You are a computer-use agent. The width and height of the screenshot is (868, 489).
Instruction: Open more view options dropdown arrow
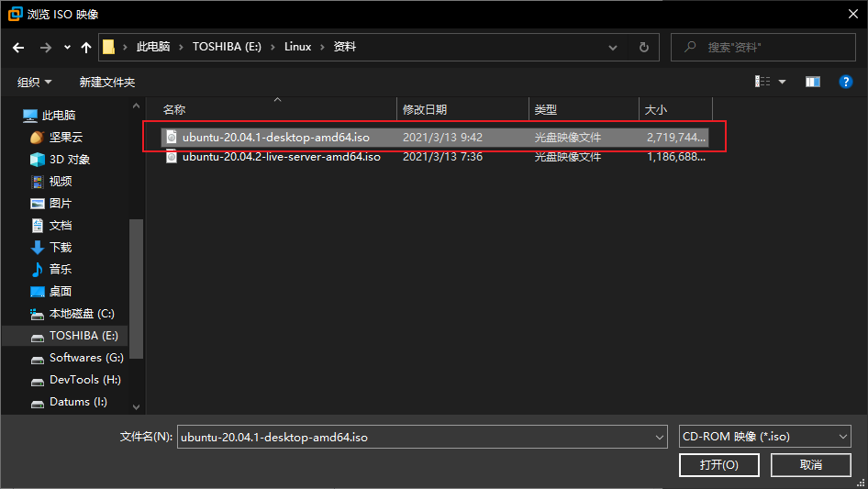(x=782, y=82)
